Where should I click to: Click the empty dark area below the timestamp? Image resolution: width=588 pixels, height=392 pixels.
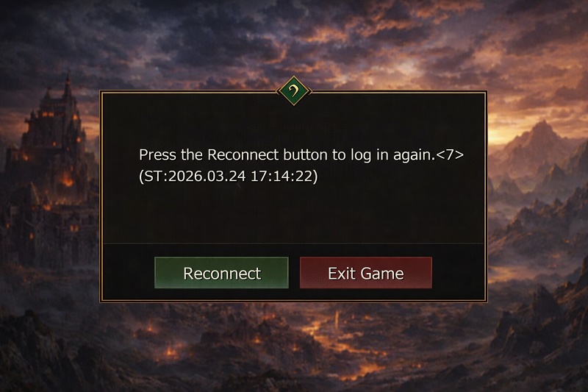click(293, 214)
